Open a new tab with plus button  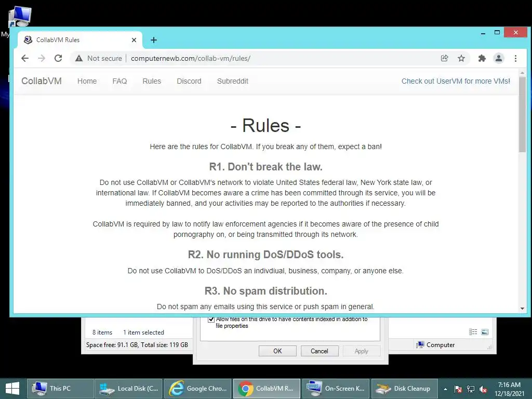click(154, 40)
